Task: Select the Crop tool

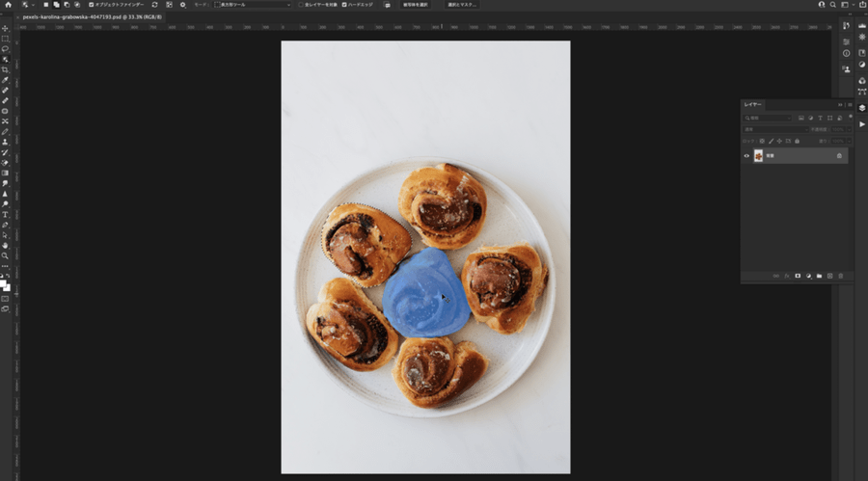Action: click(5, 69)
